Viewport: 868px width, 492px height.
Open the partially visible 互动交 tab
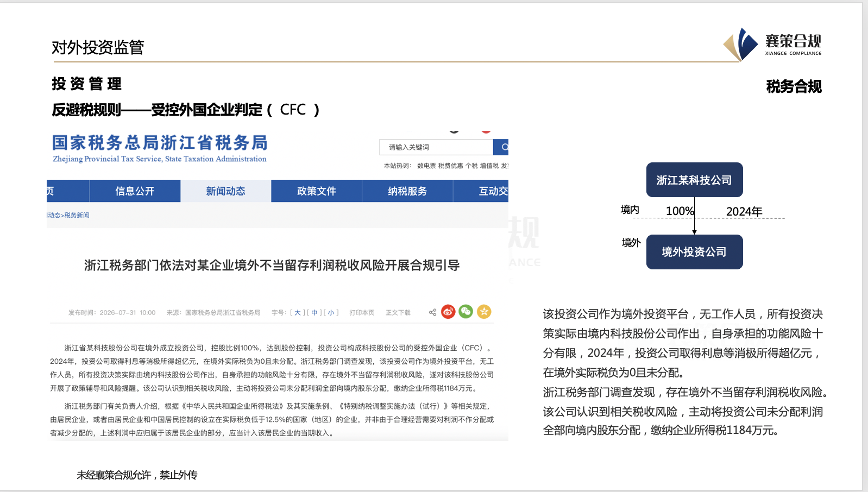[x=481, y=191]
